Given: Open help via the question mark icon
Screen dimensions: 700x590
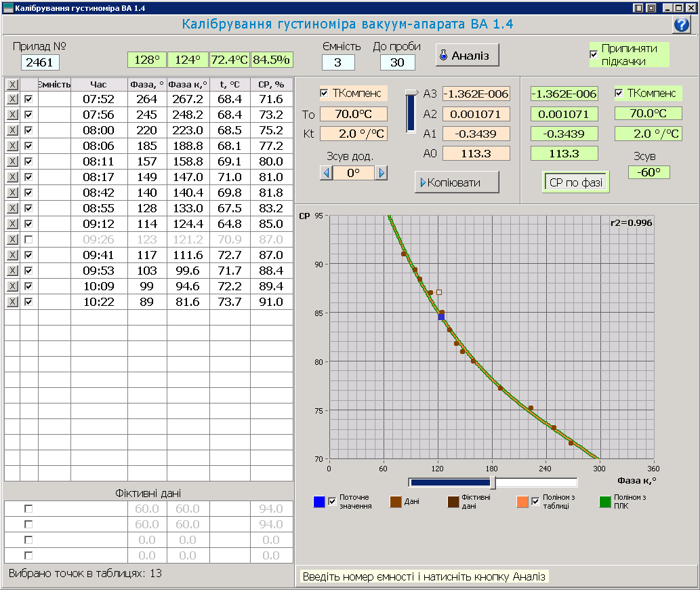Looking at the screenshot, I should pos(681,24).
